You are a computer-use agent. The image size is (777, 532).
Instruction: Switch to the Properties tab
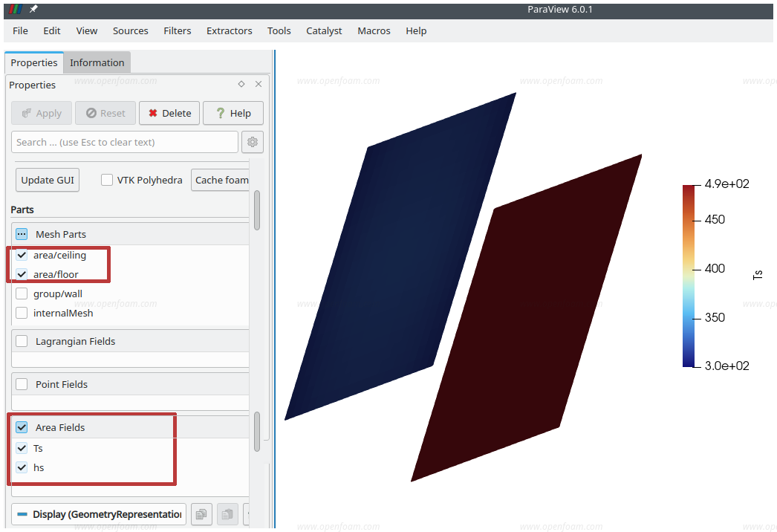(x=34, y=62)
